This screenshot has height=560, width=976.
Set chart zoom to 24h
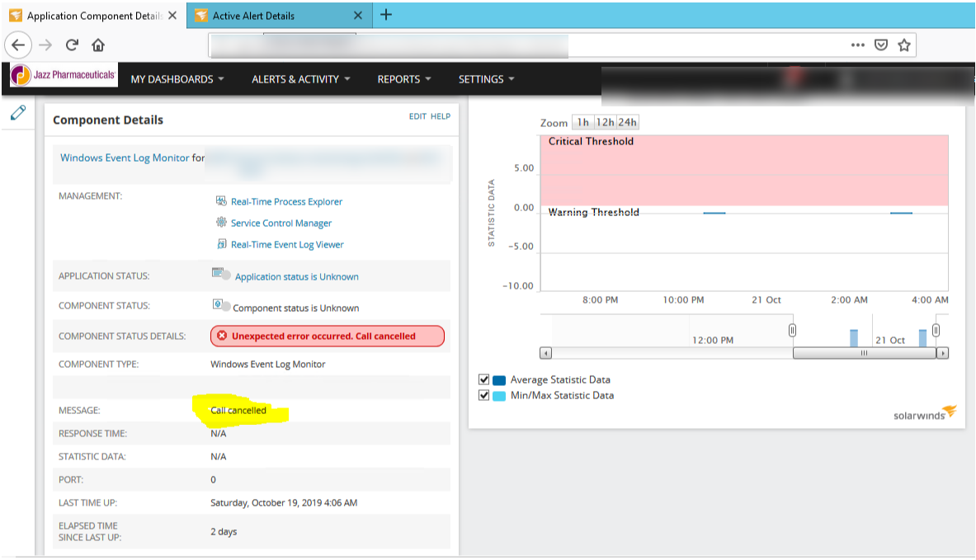click(627, 121)
